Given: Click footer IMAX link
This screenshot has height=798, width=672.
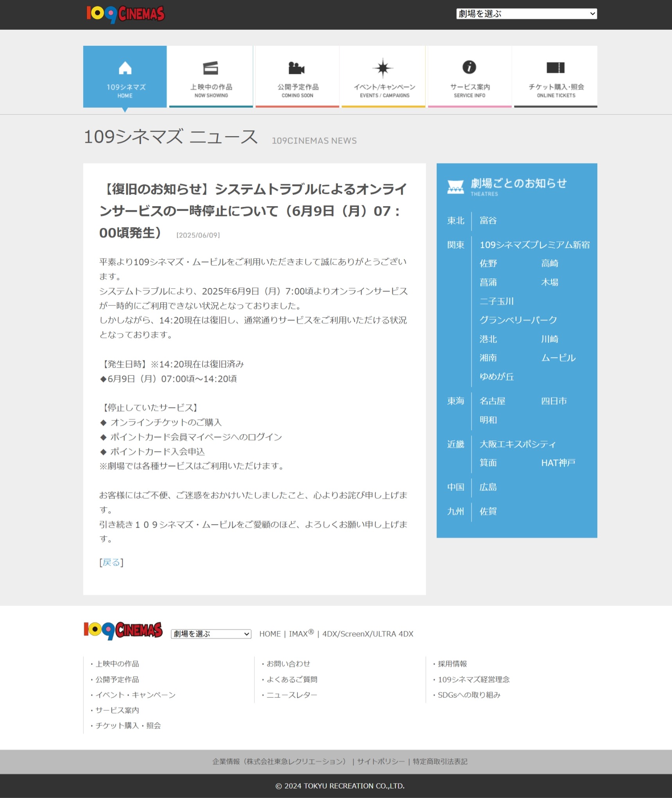Looking at the screenshot, I should (301, 634).
